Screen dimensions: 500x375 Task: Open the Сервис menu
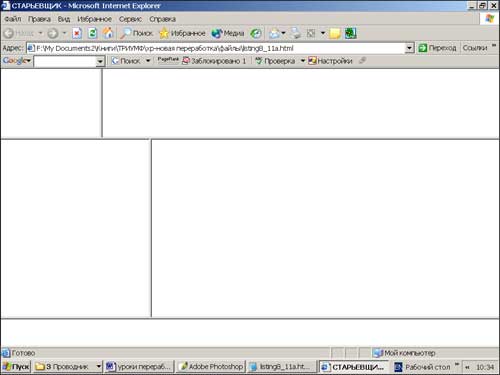(x=130, y=19)
